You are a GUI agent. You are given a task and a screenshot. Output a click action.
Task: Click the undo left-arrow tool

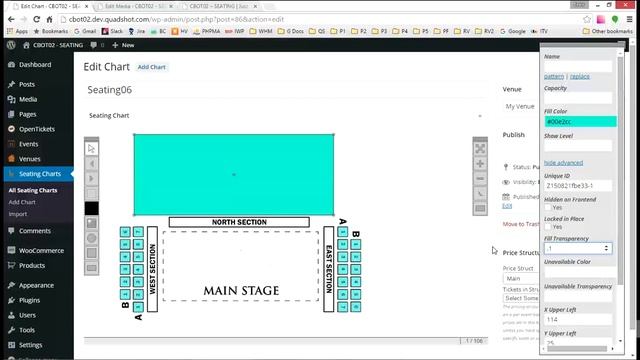91,164
